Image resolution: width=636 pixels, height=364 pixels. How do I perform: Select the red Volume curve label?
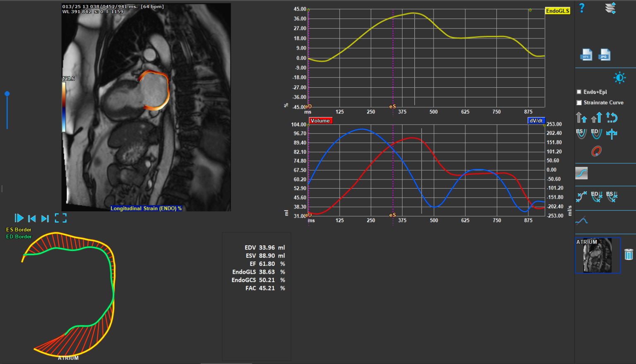pyautogui.click(x=320, y=121)
